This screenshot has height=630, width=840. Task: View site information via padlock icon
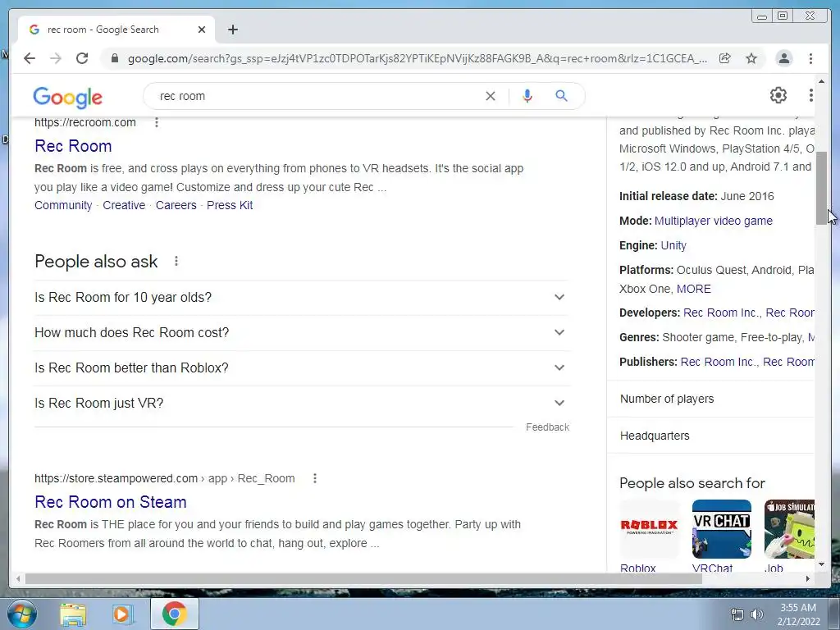pos(114,58)
